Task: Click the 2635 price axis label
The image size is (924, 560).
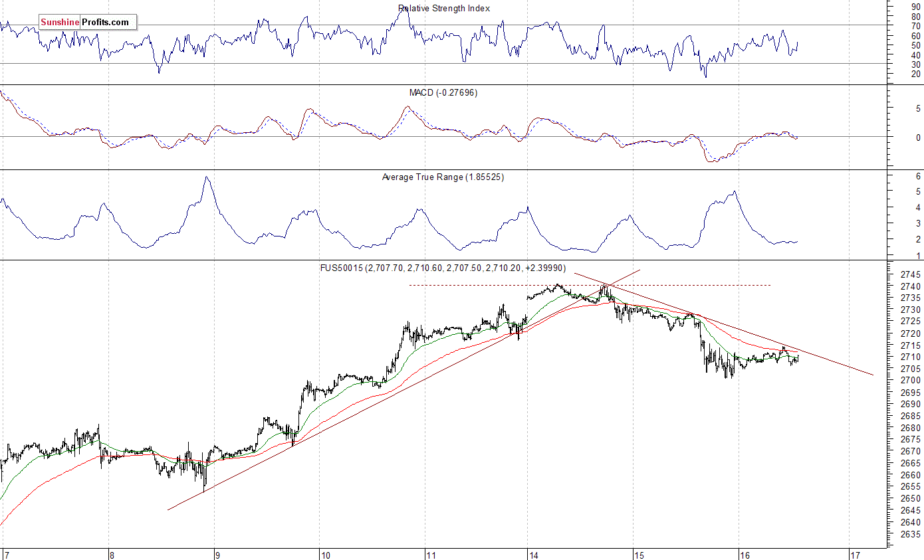Action: click(911, 534)
